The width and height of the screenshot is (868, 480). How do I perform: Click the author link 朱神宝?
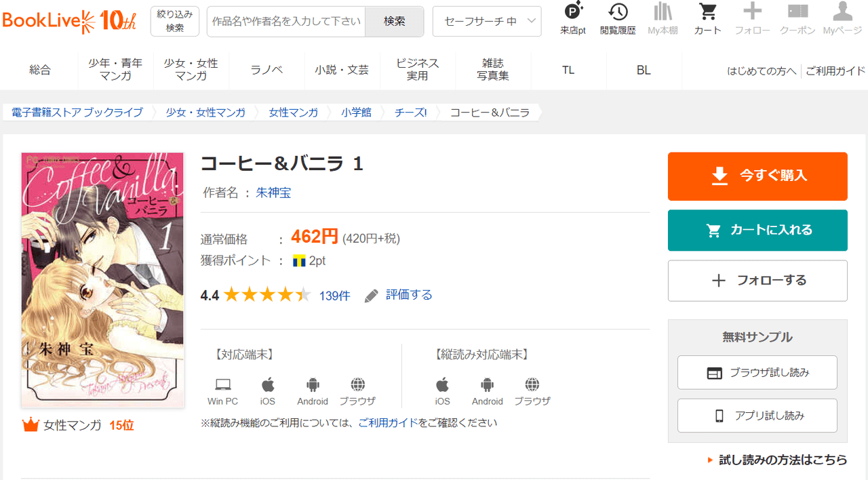(273, 193)
